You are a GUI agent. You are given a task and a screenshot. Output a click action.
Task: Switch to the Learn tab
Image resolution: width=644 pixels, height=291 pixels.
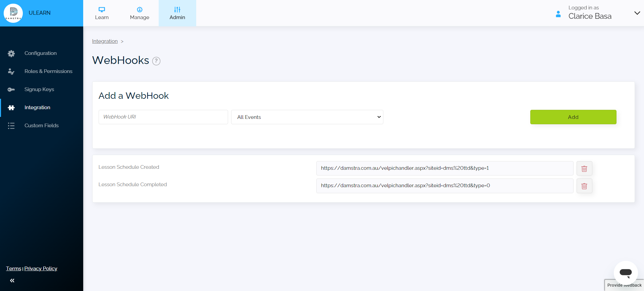click(102, 13)
